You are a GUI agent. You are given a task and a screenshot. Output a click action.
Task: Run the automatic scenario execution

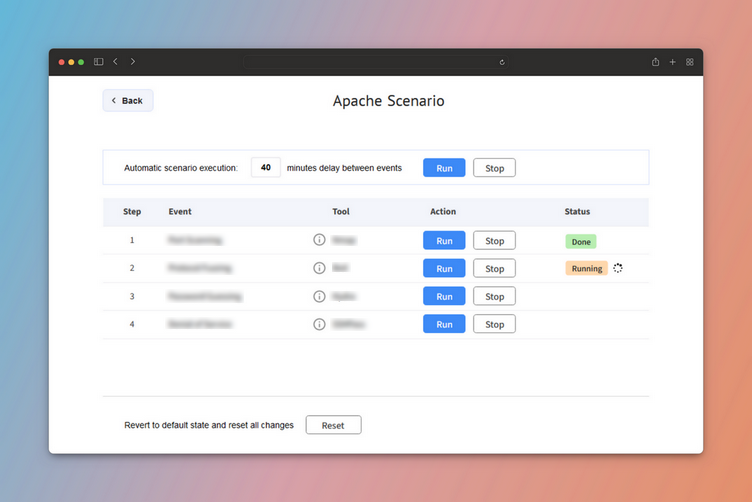point(444,168)
